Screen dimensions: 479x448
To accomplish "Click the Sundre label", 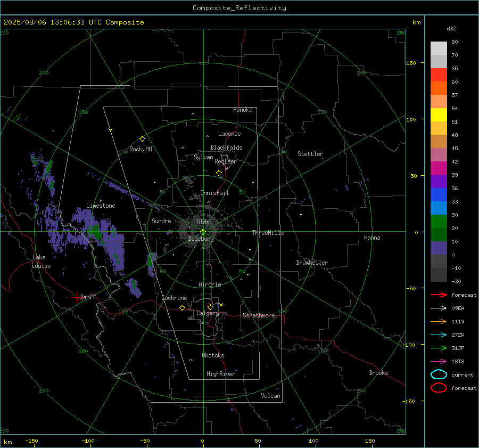I will (x=161, y=221).
